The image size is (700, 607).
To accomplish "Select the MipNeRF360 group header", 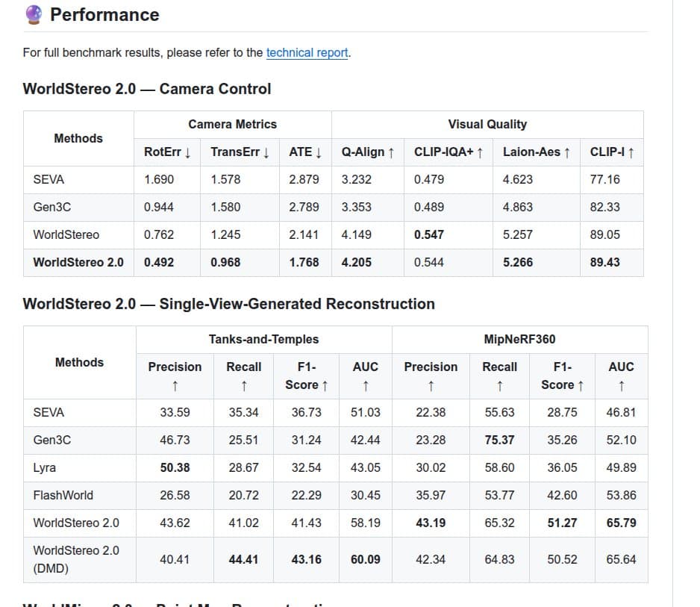I will pos(519,340).
